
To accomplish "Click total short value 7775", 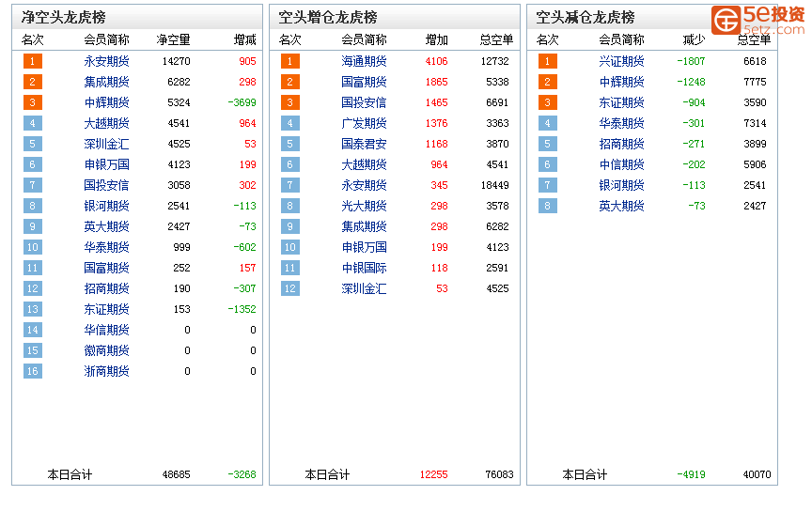I will (755, 82).
